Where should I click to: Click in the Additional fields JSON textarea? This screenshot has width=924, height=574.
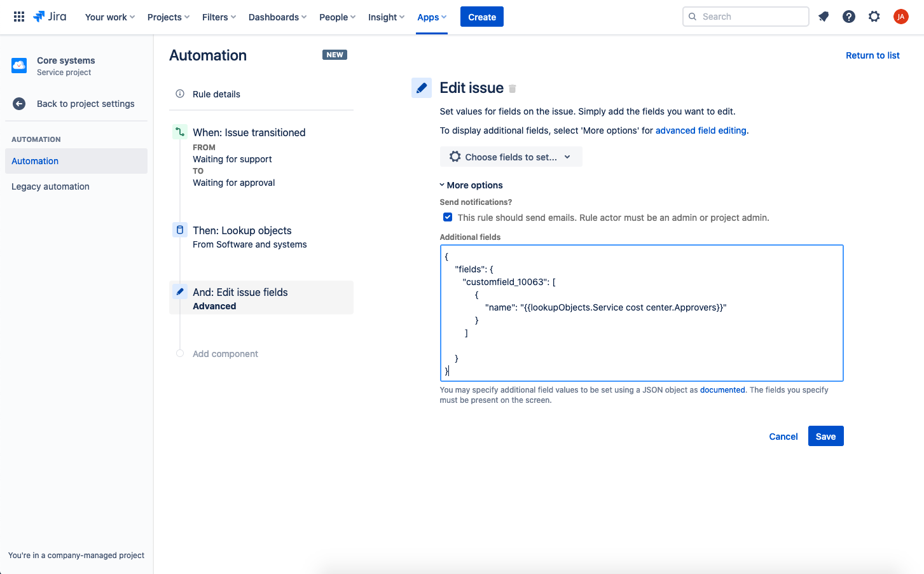coord(642,313)
